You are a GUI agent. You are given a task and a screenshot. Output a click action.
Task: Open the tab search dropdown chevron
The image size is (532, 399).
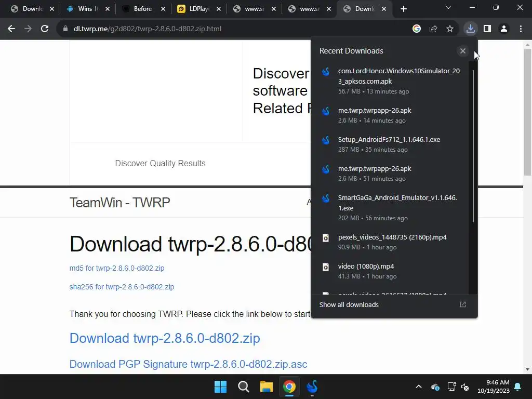[x=448, y=7]
